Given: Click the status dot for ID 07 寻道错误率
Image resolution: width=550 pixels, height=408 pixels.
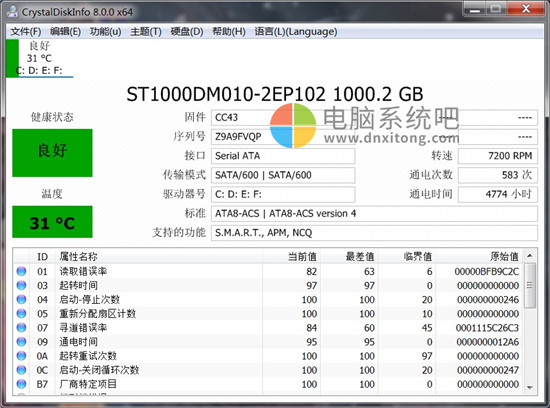Looking at the screenshot, I should pyautogui.click(x=21, y=328).
